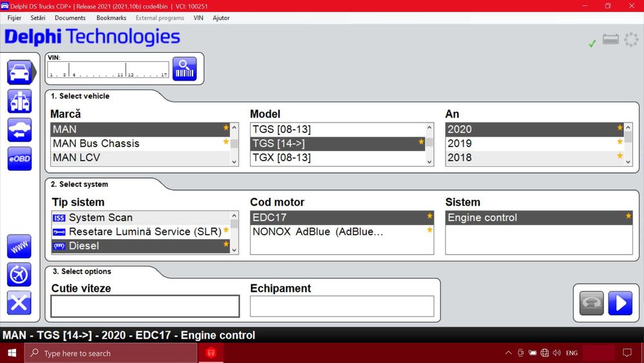Click the flight recorder airplane icon
The image size is (644, 363).
click(19, 275)
